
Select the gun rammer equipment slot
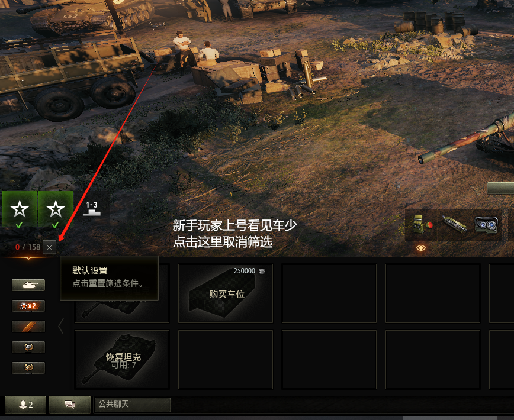[x=454, y=225]
